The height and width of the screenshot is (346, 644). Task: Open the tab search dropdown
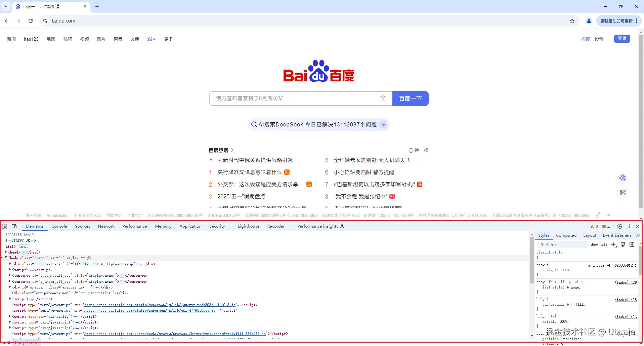pos(6,6)
